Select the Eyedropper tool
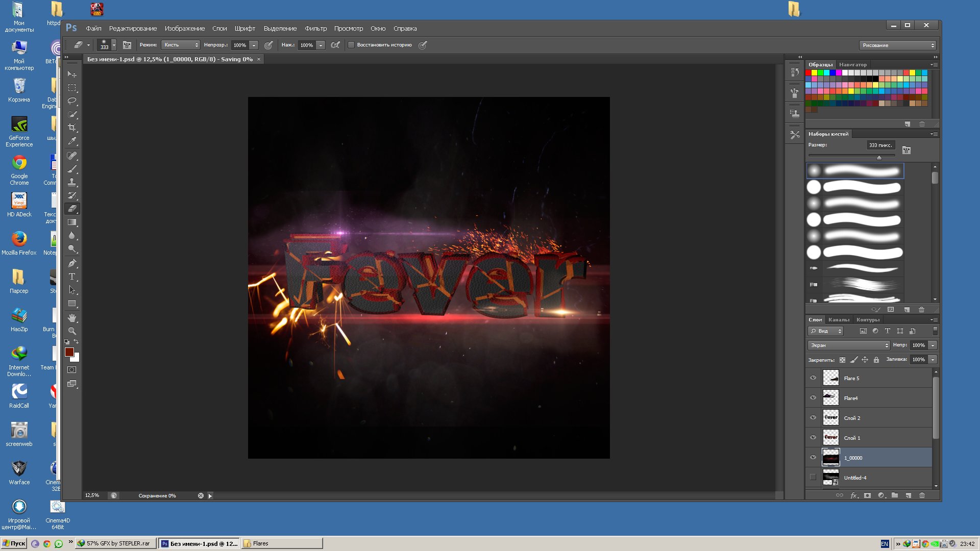This screenshot has height=551, width=980. coord(72,141)
